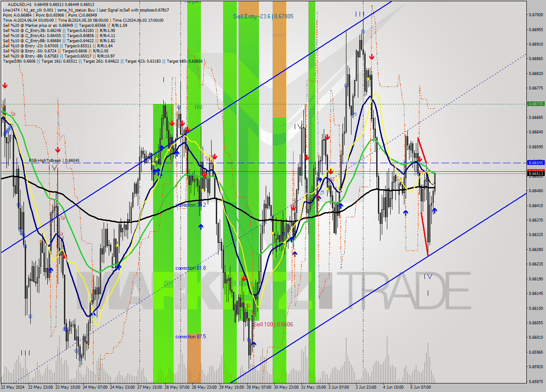The width and height of the screenshot is (546, 392).
Task: Select the 'correction 61.8' label
Action: pos(191,268)
